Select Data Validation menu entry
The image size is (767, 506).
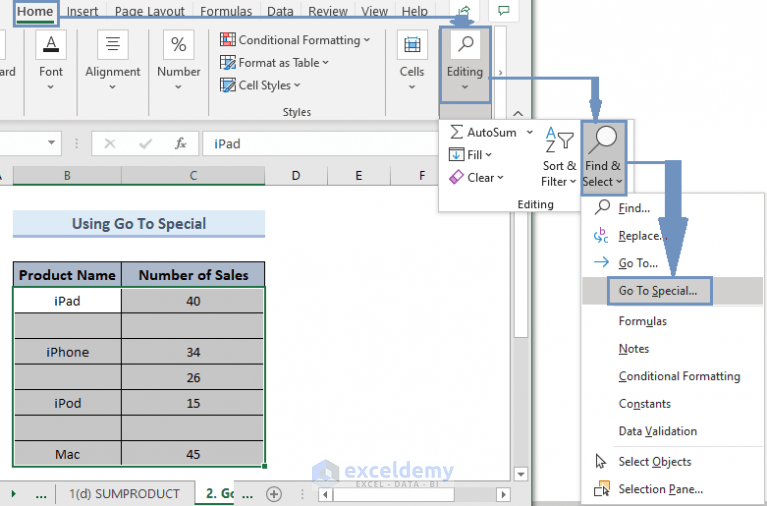point(658,431)
